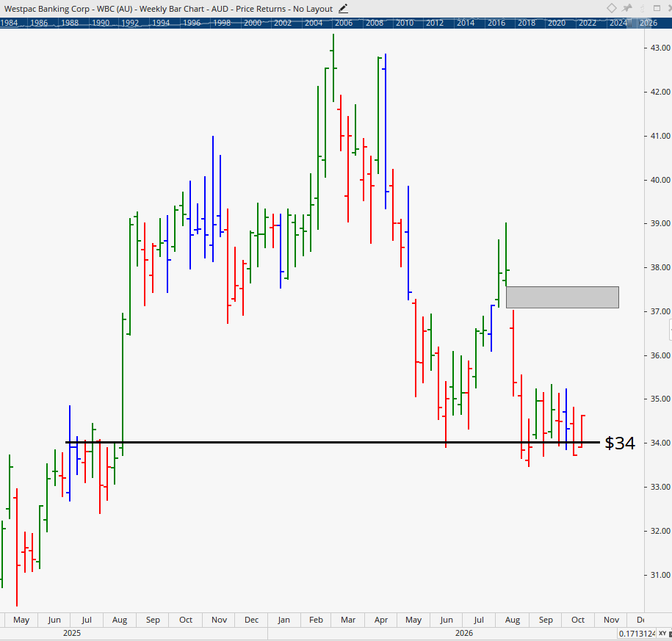Viewport: 672px width, 641px height.
Task: Jump to 2016 on the overview timeline
Action: coord(496,23)
